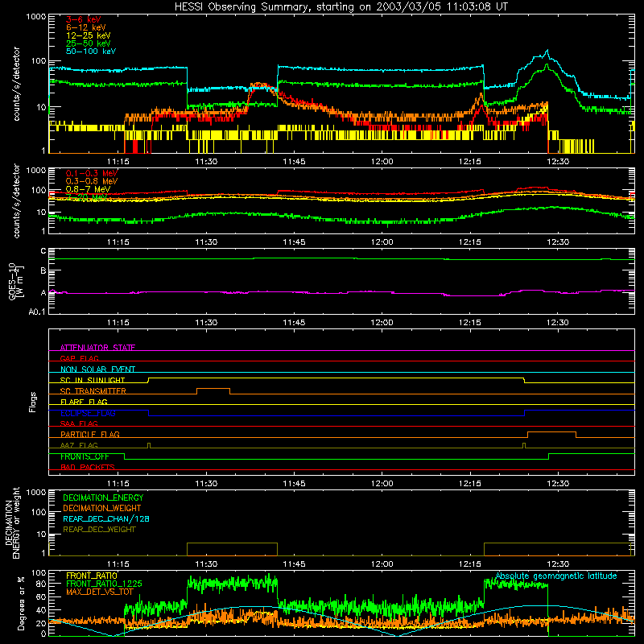Select the ATTENUATOR_STATE flag label
Image resolution: width=644 pixels, height=644 pixels.
97,348
